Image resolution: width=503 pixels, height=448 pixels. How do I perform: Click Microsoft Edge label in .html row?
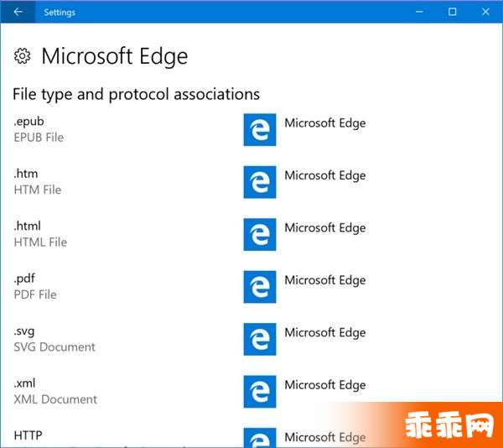[325, 228]
